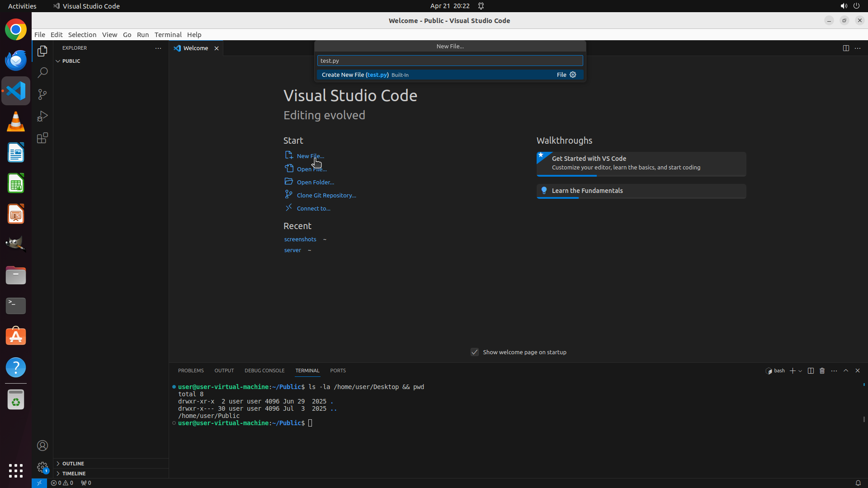868x488 pixels.
Task: Uncheck Show welcome page on startup
Action: (475, 352)
